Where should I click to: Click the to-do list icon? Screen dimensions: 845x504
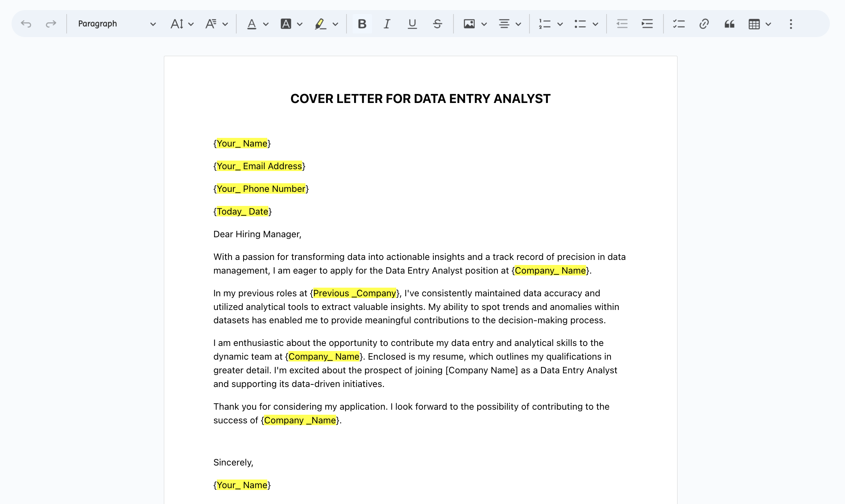679,24
